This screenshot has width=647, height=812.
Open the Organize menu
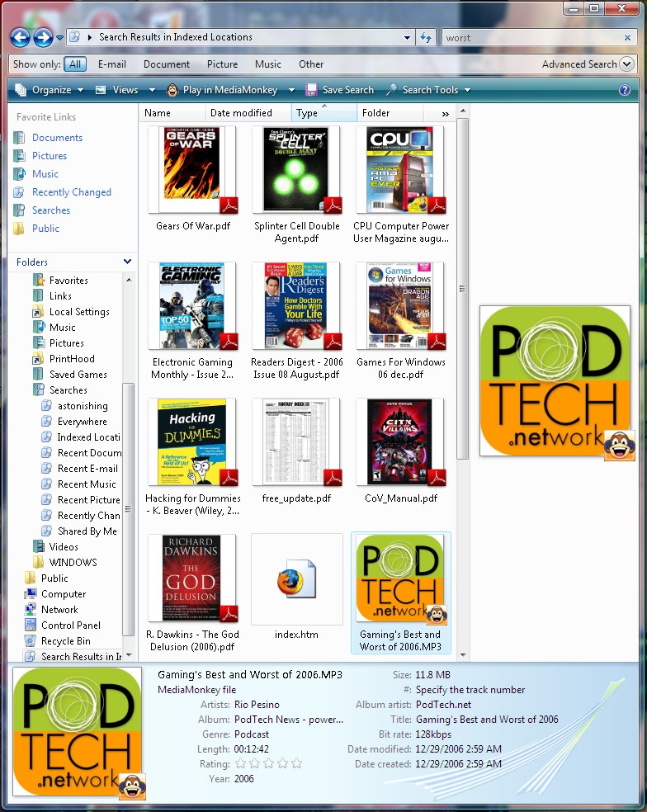[50, 90]
